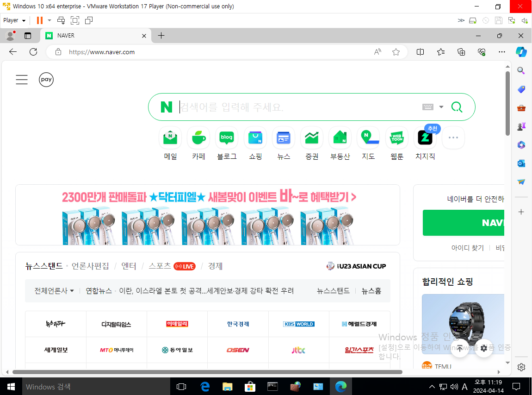The width and height of the screenshot is (532, 395).
Task: Open a new browser tab
Action: [x=161, y=35]
